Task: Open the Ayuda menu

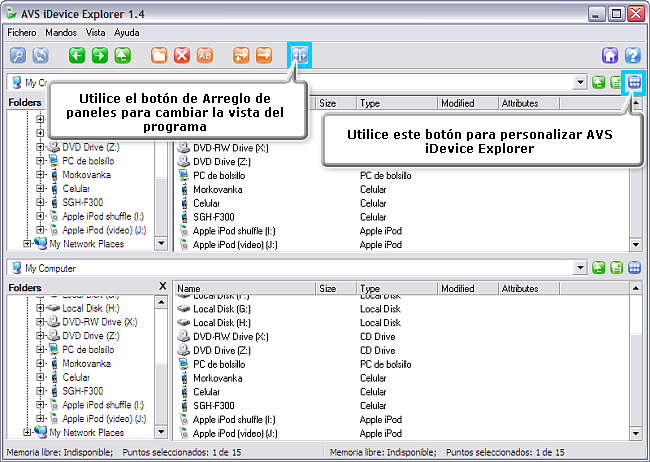Action: tap(126, 32)
